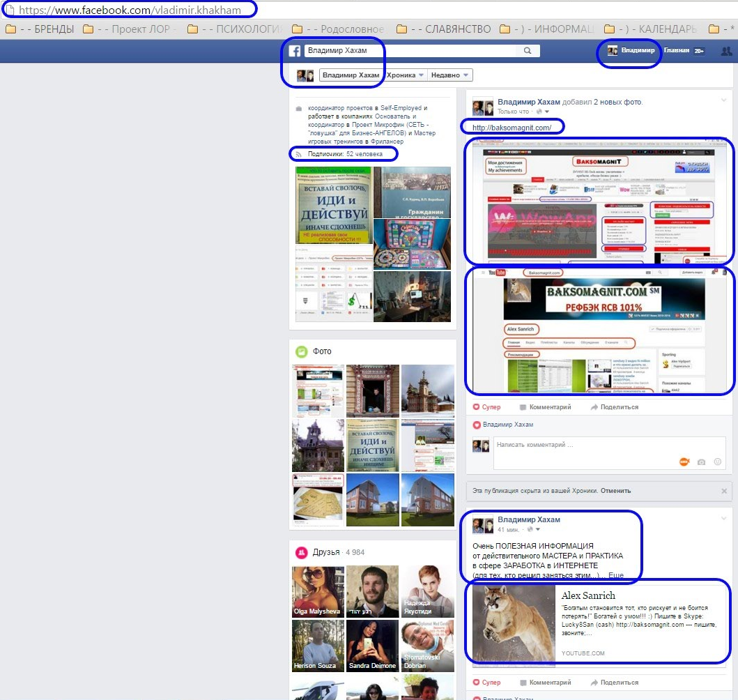This screenshot has height=700, width=738.
Task: Open options chevron on the 41 мин. post
Action: pyautogui.click(x=723, y=518)
